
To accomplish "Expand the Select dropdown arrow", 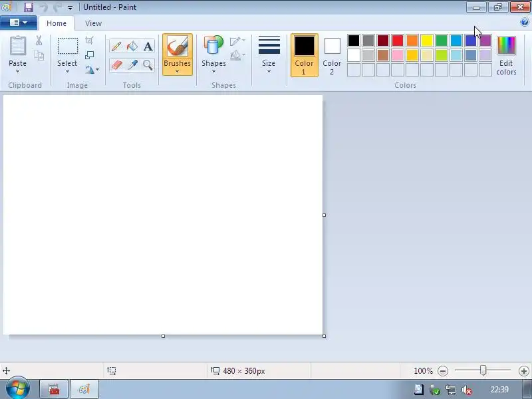I will click(x=67, y=72).
